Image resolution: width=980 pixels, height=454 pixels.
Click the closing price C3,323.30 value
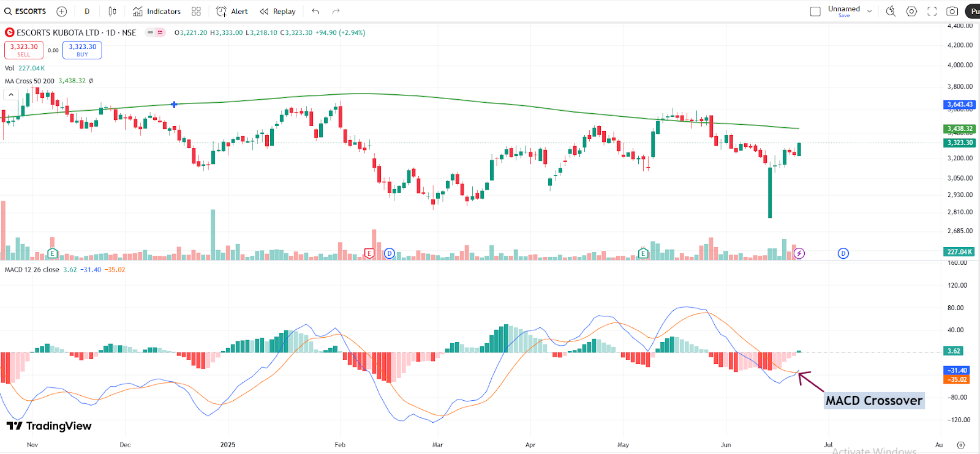[296, 32]
